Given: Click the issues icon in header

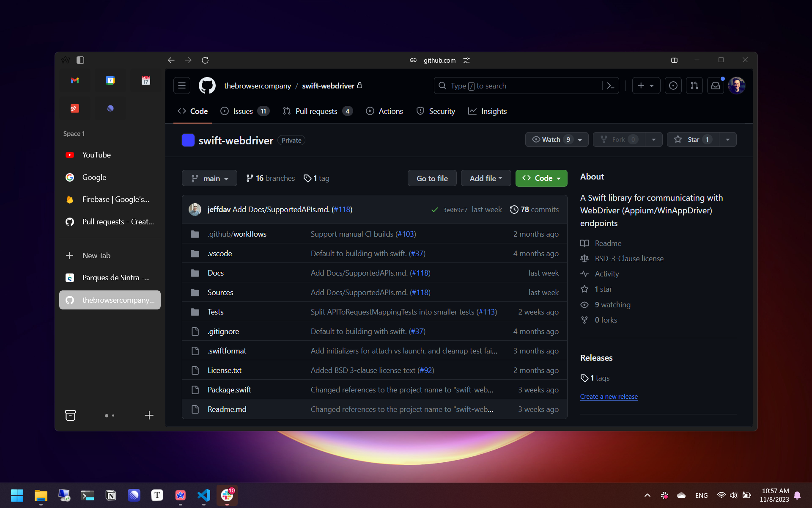Looking at the screenshot, I should click(673, 86).
